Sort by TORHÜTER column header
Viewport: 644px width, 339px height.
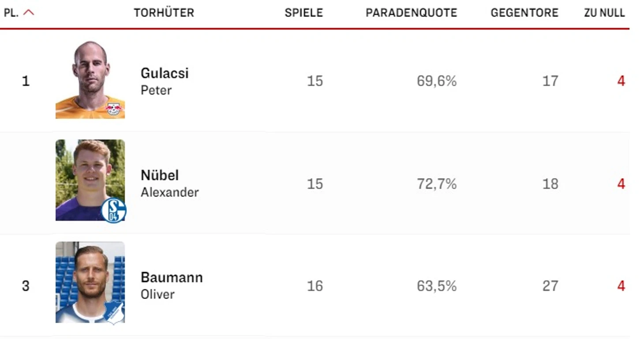tap(164, 13)
